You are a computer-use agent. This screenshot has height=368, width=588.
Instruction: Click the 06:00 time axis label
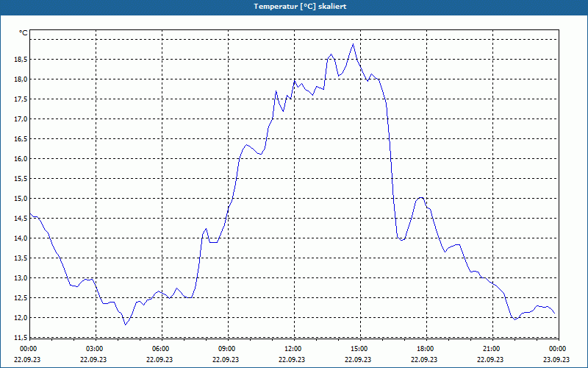click(x=162, y=349)
